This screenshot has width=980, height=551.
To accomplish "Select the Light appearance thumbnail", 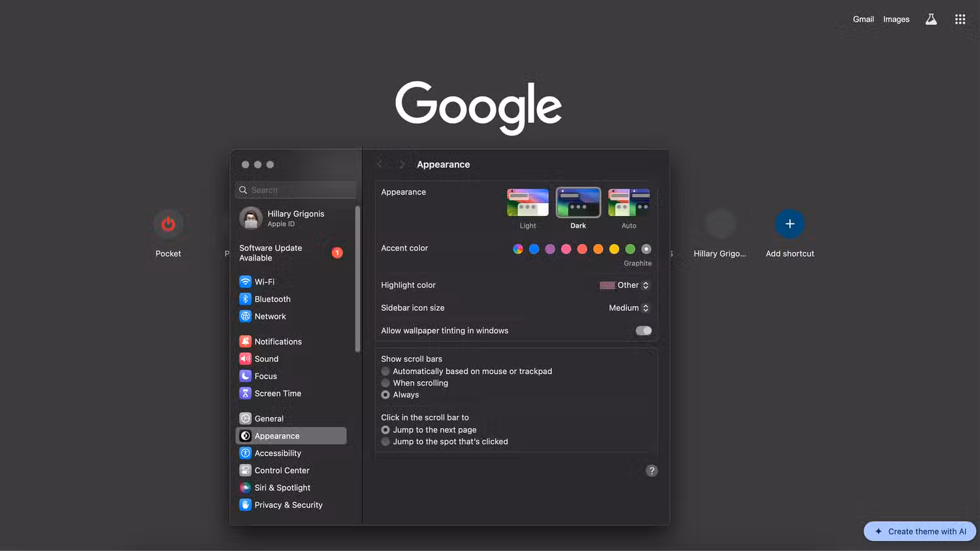I will point(527,203).
